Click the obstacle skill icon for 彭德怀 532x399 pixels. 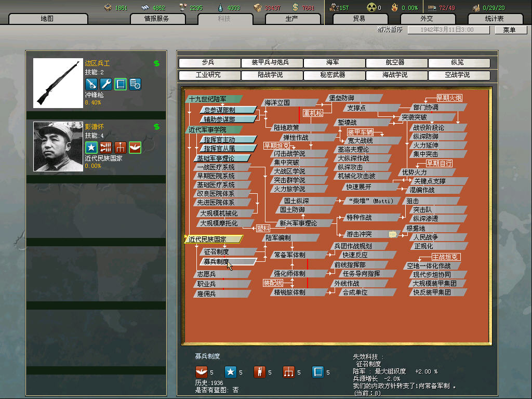pyautogui.click(x=106, y=147)
